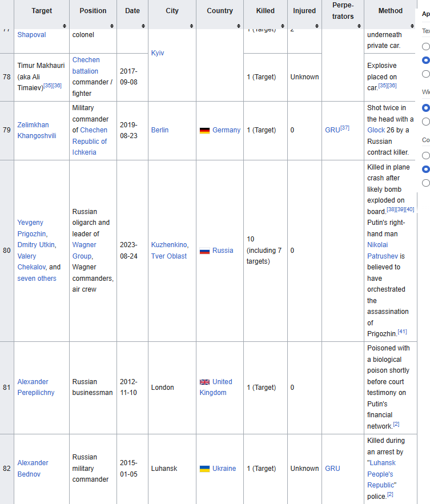Open the Valery Chekalov link
Image resolution: width=430 pixels, height=504 pixels.
pyautogui.click(x=31, y=261)
